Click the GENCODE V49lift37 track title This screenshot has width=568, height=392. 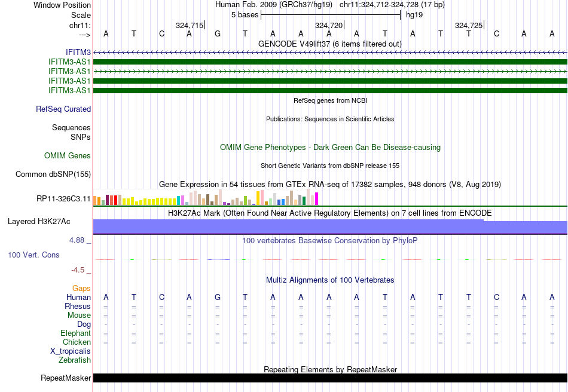pyautogui.click(x=330, y=44)
